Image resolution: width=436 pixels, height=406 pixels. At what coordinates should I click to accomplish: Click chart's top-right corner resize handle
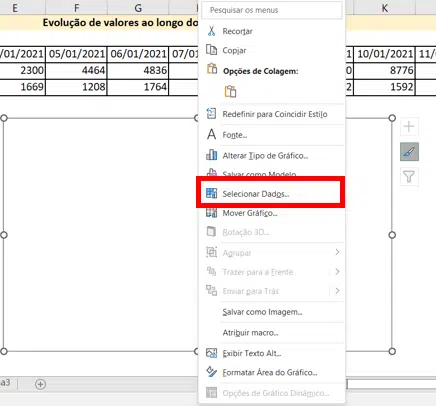392,118
